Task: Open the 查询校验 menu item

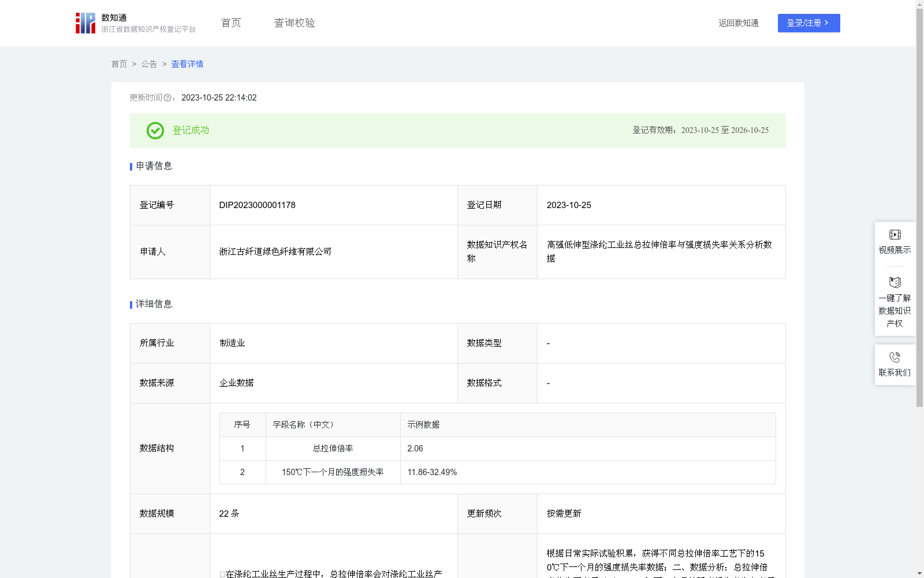Action: pyautogui.click(x=295, y=23)
